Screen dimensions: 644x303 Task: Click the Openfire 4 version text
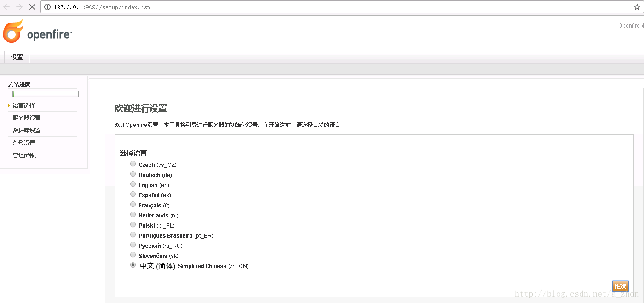[631, 26]
